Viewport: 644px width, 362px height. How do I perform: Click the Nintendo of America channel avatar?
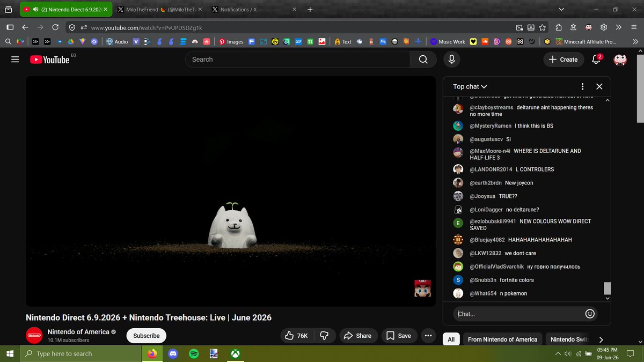coord(34,335)
